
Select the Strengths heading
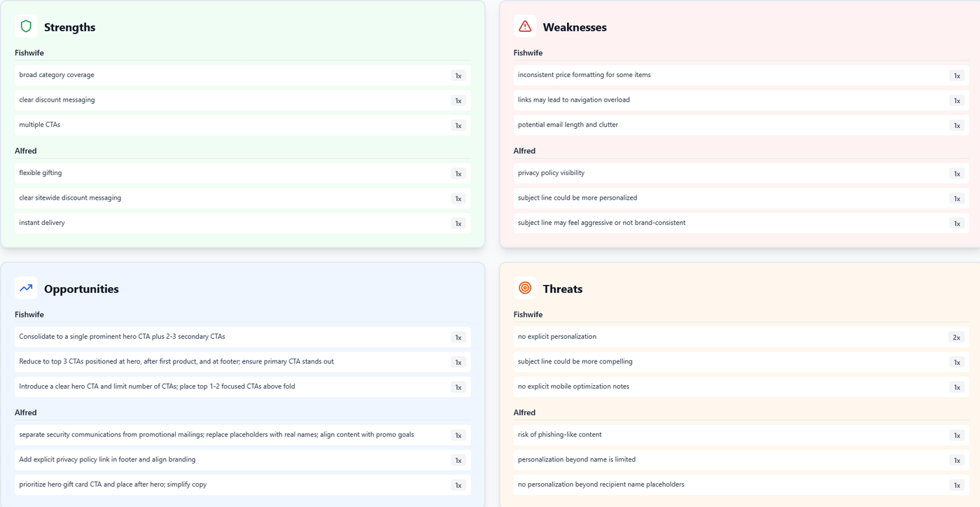tap(69, 27)
